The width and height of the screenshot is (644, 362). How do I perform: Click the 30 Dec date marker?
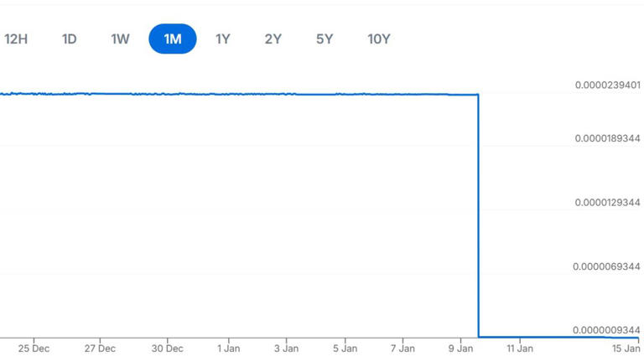[168, 348]
